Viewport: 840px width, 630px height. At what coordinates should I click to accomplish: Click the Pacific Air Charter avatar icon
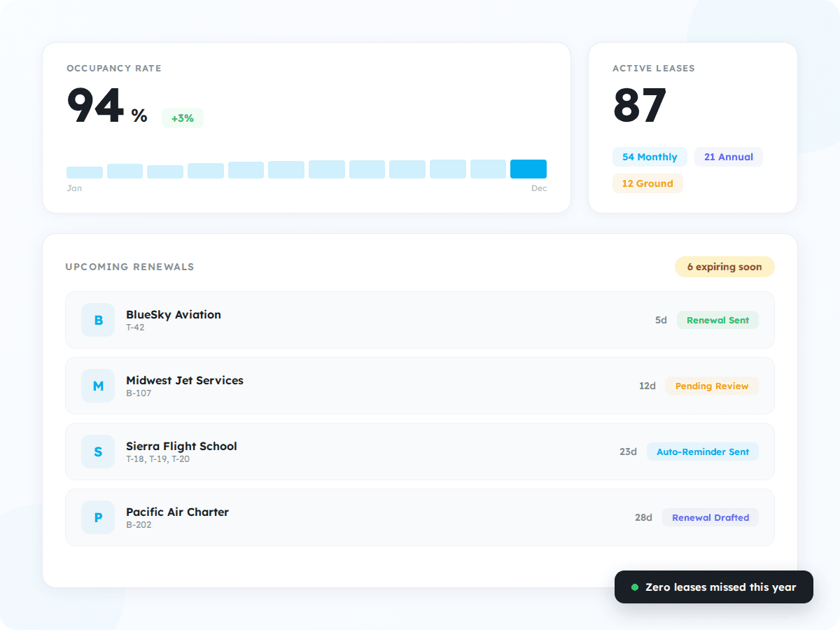click(97, 517)
